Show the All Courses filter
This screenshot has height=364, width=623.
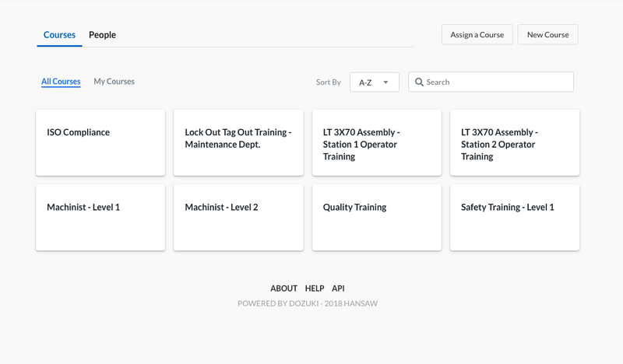[x=61, y=82]
